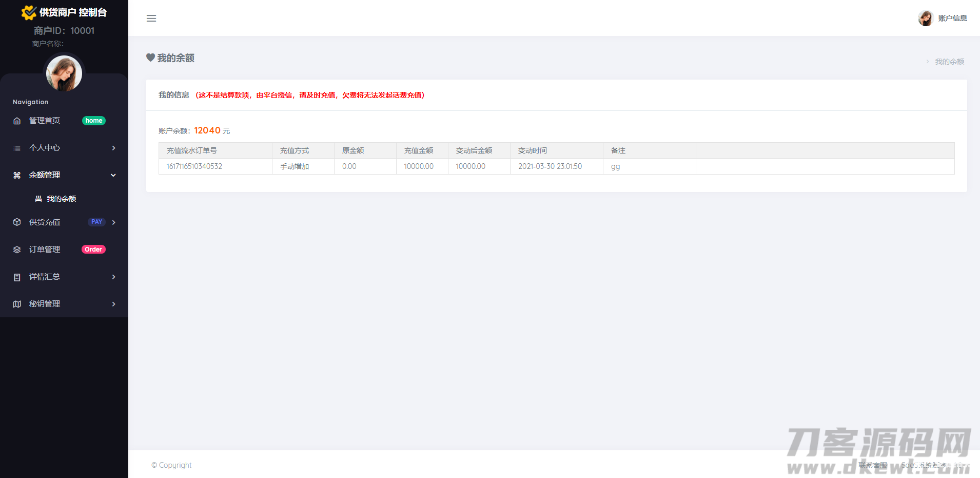Click the map icon beside 秘钥管理
Screen dimensions: 980x478
pos(17,304)
